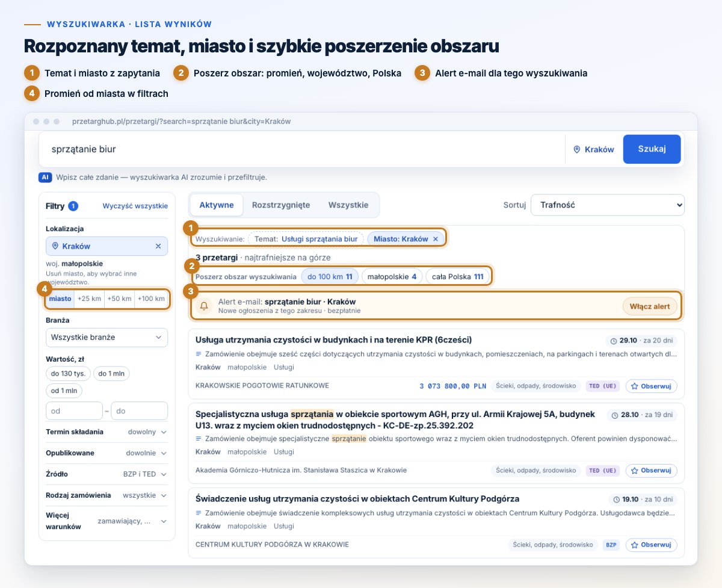Click the search query field with sprzątanie biur
This screenshot has height=588, width=722.
click(302, 149)
